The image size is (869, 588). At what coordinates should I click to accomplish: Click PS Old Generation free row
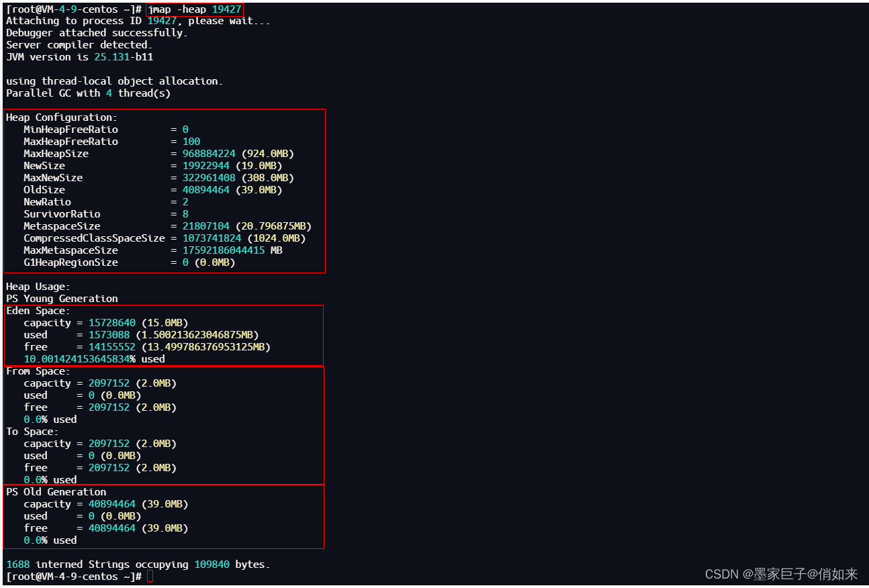click(x=106, y=528)
